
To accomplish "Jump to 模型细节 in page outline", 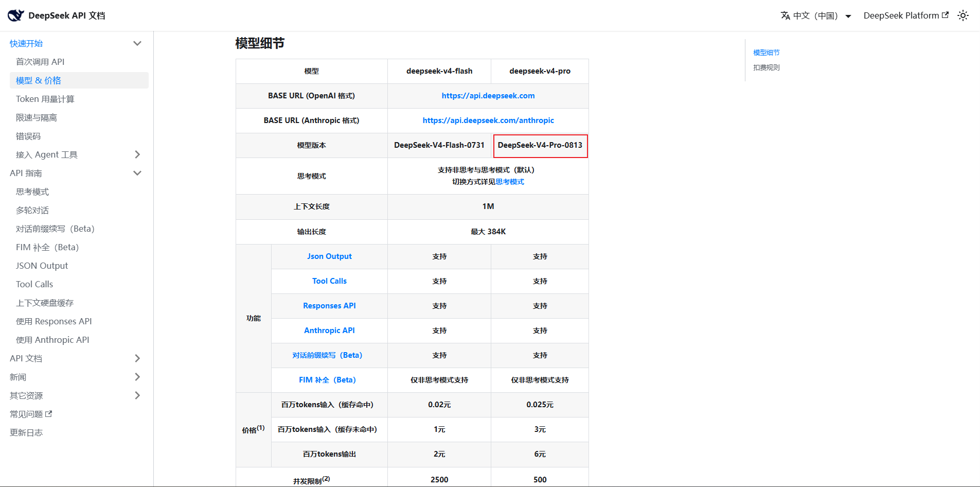I will pos(767,53).
